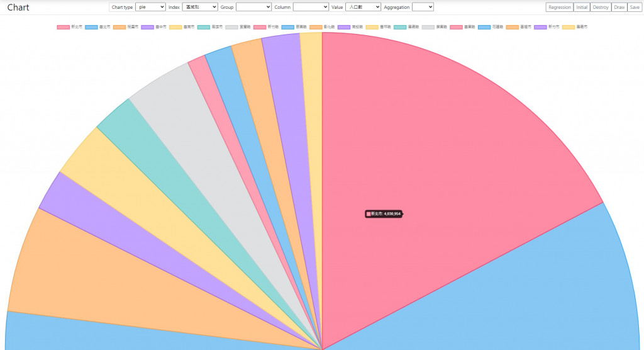Image resolution: width=644 pixels, height=350 pixels.
Task: Hide the 嘉義縣 legend entry
Action: tap(407, 26)
